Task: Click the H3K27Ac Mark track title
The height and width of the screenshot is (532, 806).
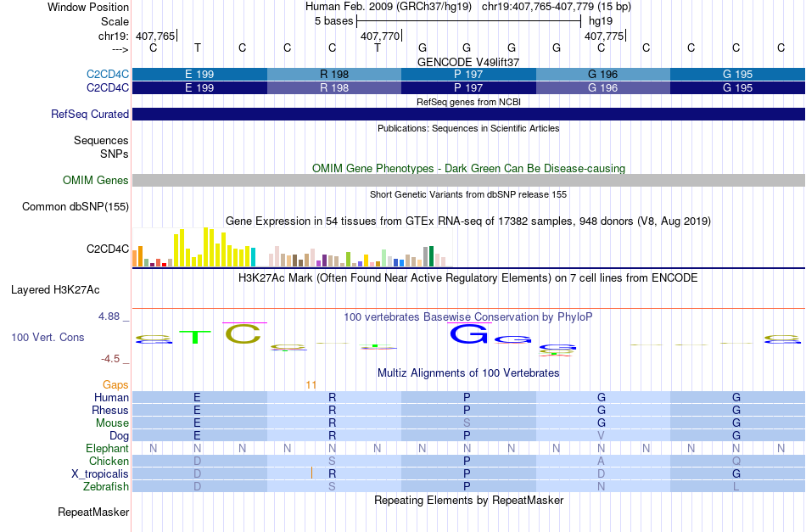Action: click(x=468, y=278)
